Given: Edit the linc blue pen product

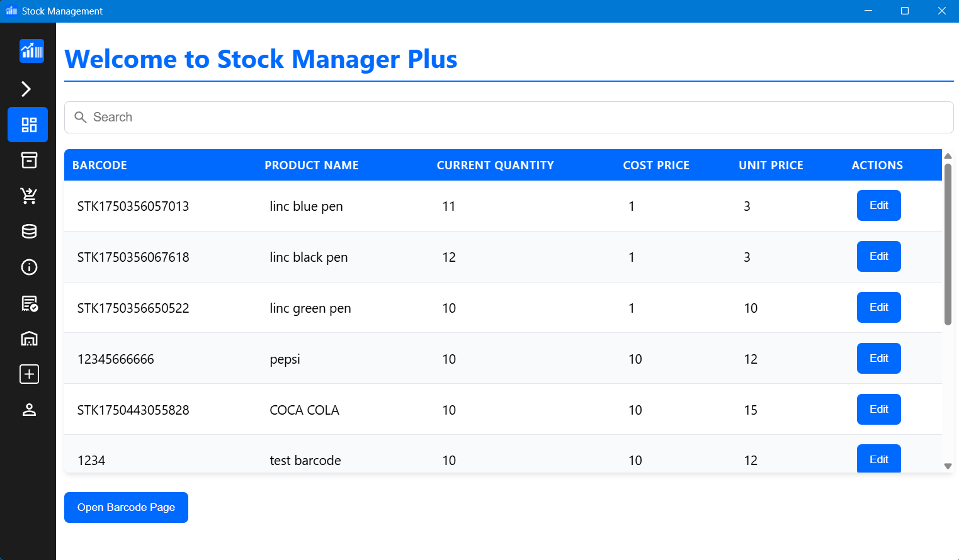Looking at the screenshot, I should pyautogui.click(x=878, y=206).
